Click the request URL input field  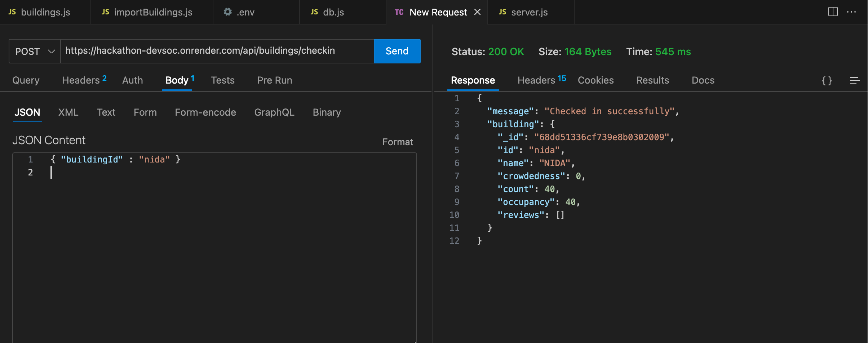click(x=217, y=51)
